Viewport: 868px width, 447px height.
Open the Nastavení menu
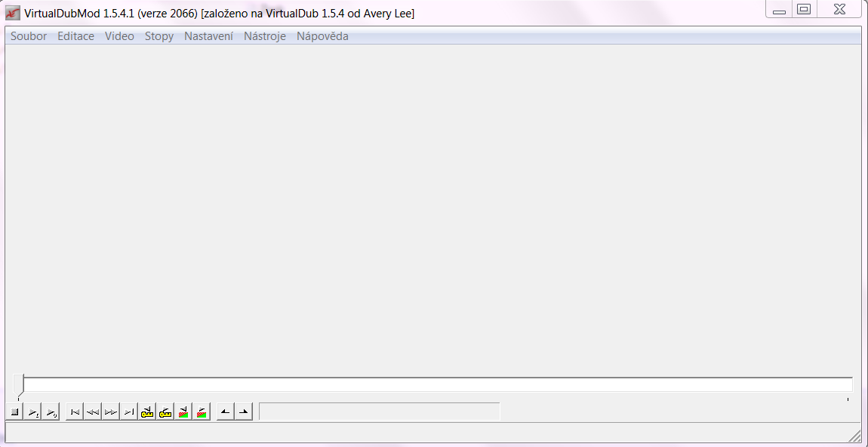click(208, 36)
